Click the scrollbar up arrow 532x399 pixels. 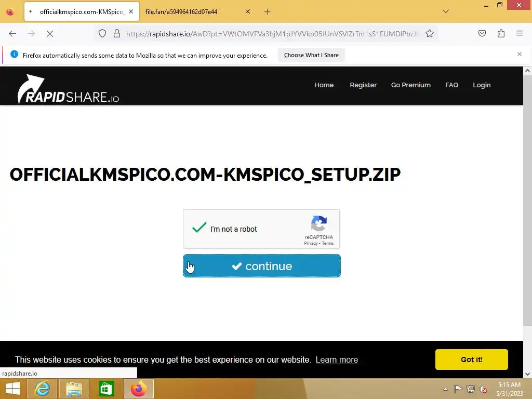pos(527,71)
